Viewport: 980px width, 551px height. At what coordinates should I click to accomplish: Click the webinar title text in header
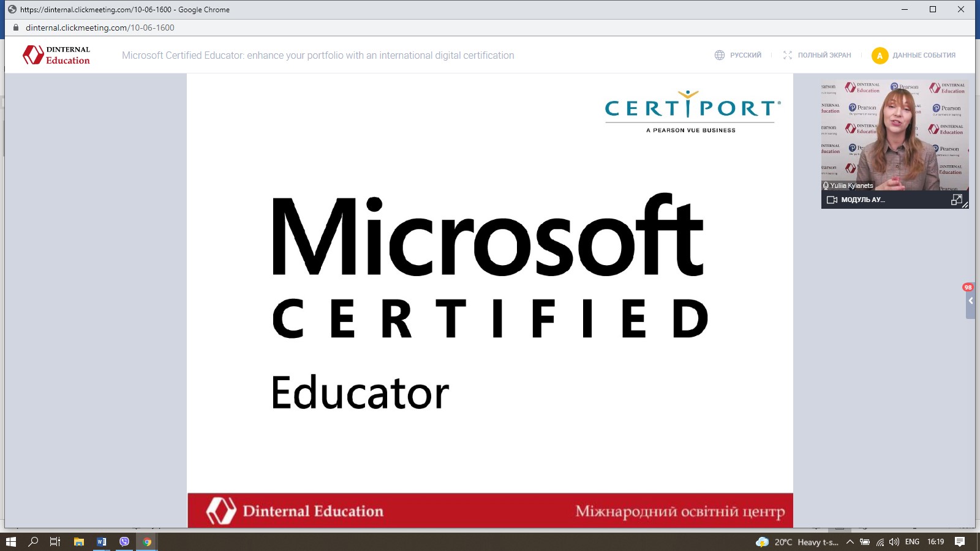(x=318, y=55)
